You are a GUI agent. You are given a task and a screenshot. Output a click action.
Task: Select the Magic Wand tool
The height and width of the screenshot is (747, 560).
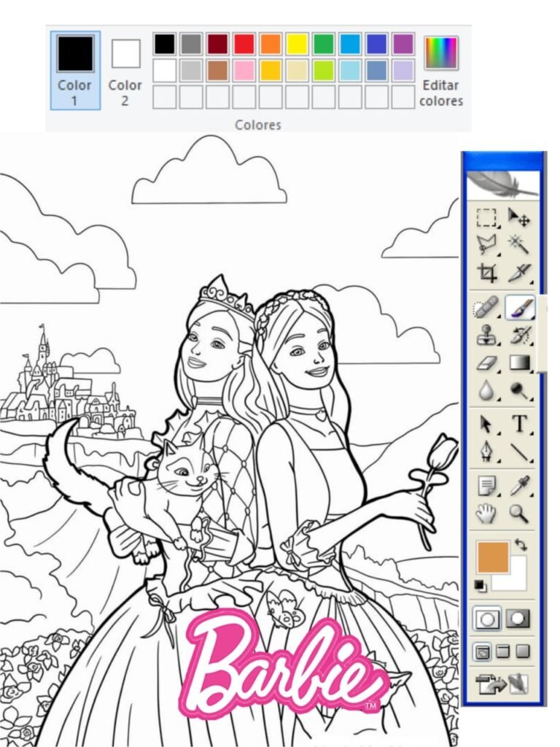coord(518,244)
